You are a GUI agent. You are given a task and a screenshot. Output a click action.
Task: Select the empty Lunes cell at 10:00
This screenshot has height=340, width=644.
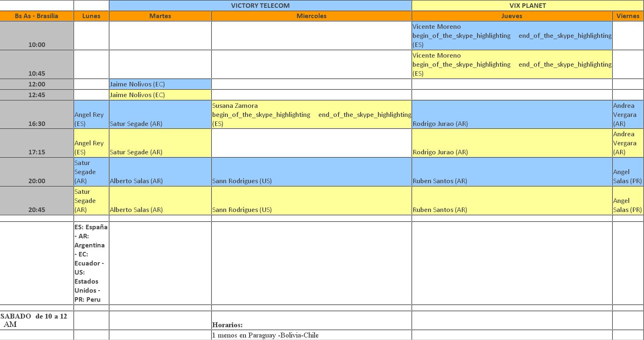(91, 36)
